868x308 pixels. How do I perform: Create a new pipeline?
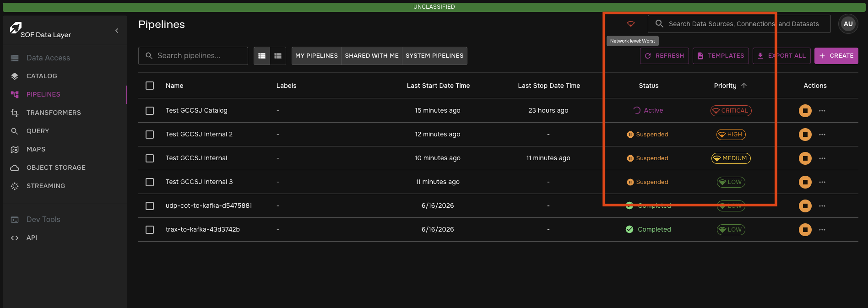[836, 55]
